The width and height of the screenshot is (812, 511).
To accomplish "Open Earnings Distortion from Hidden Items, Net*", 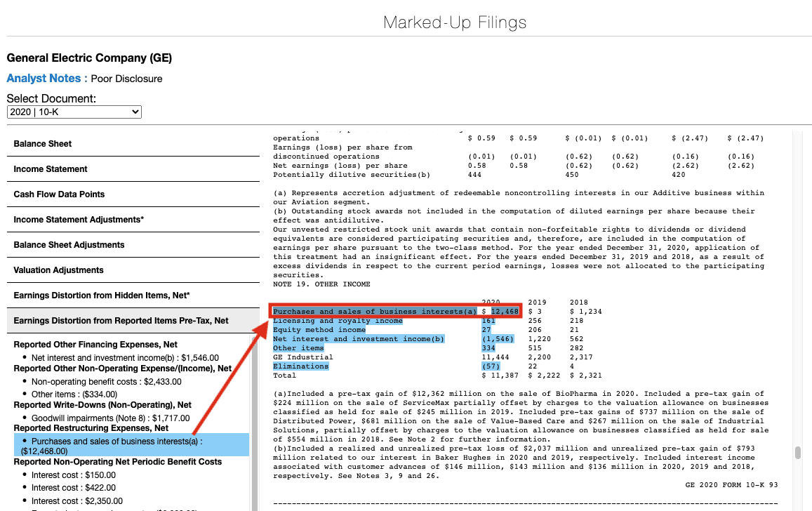I will pos(133,296).
